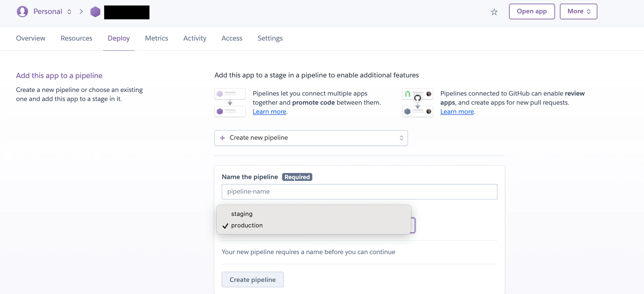This screenshot has height=294, width=644.
Task: Click the purple hexagon app icon
Action: pyautogui.click(x=95, y=12)
